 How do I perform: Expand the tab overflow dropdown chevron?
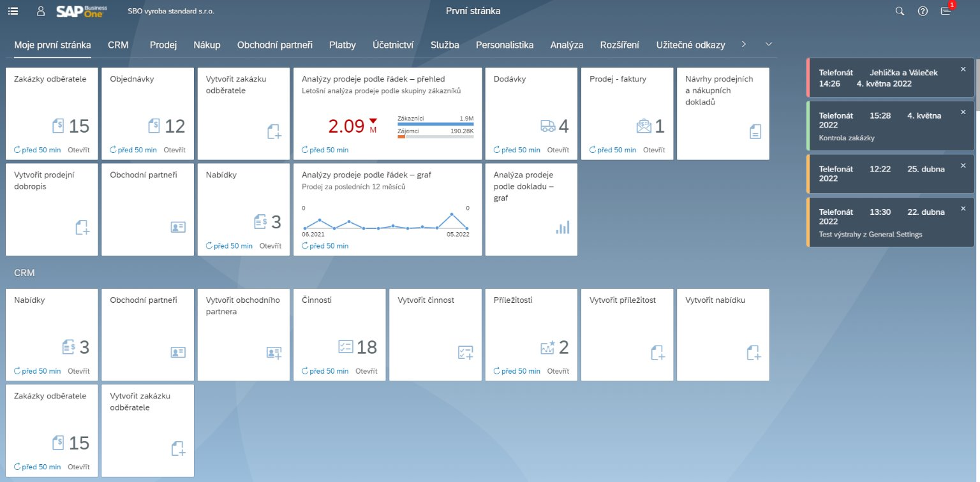tap(768, 45)
